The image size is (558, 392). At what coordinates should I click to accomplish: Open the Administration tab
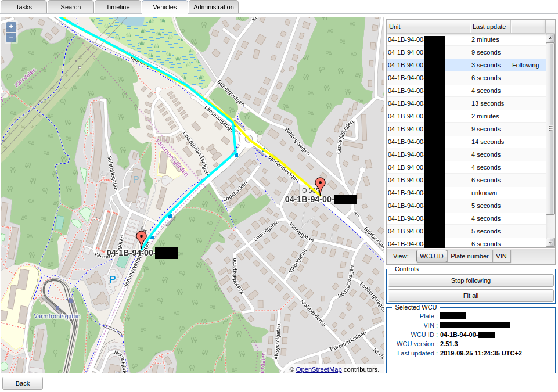213,7
